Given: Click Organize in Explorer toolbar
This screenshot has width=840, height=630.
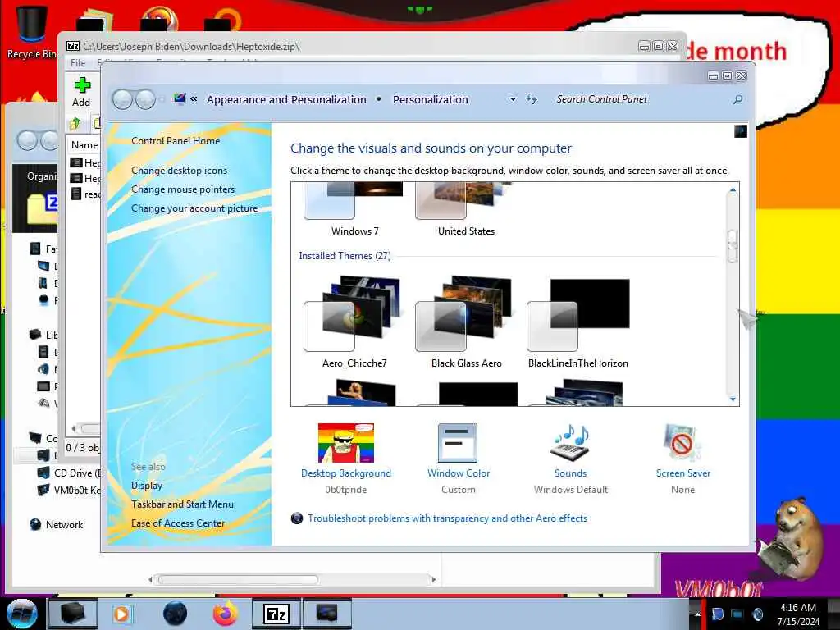Looking at the screenshot, I should coord(42,176).
